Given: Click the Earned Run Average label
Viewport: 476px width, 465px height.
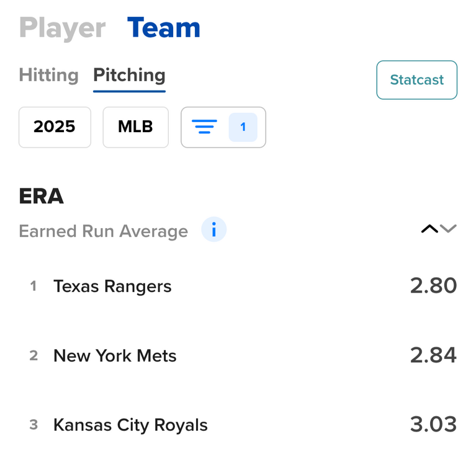Looking at the screenshot, I should click(x=103, y=231).
